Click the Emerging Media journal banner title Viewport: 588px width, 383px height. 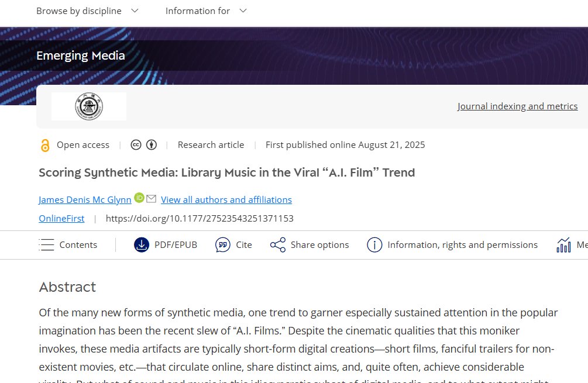tap(80, 55)
